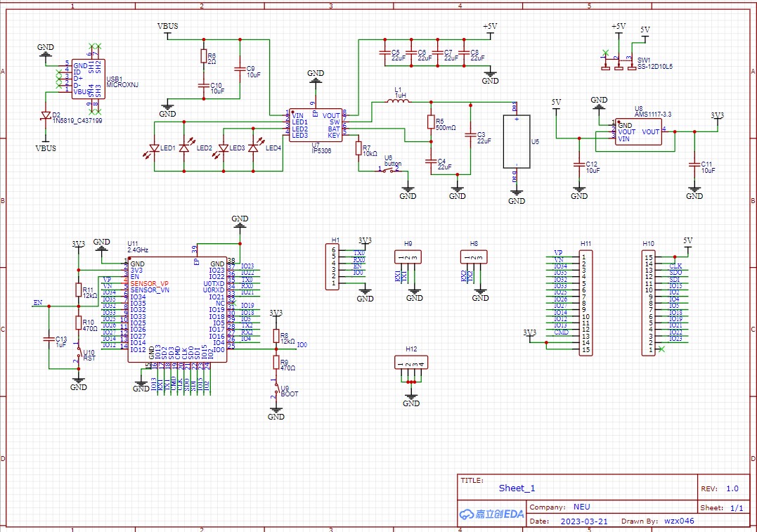This screenshot has width=757, height=532.
Task: Click the D2 1N5819 diode symbol
Action: [x=46, y=115]
